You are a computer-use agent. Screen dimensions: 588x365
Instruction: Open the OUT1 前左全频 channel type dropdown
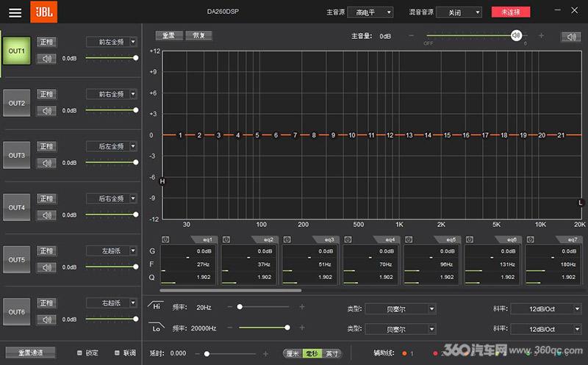tap(112, 42)
